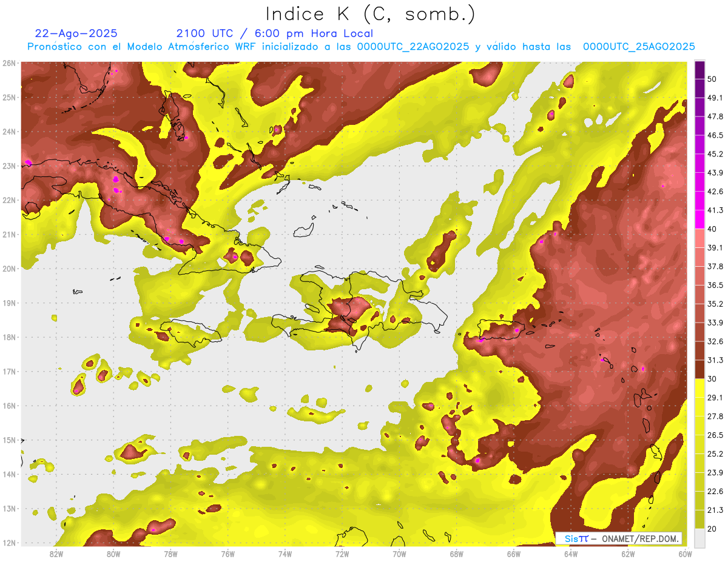Click the latitude label '22N'
Viewport: 728px width, 562px height.
(x=9, y=200)
